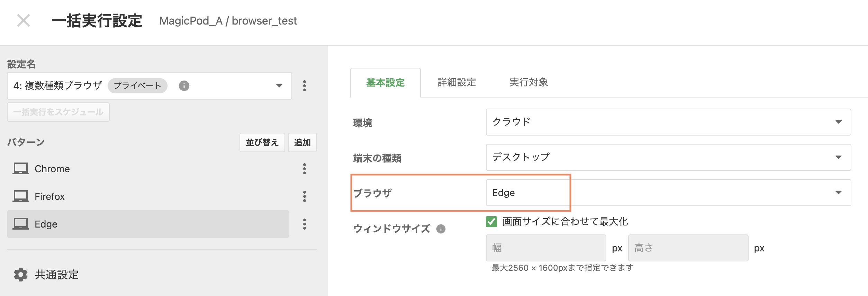
Task: Open the 端末の種類 dropdown showing デスクトップ
Action: (668, 157)
